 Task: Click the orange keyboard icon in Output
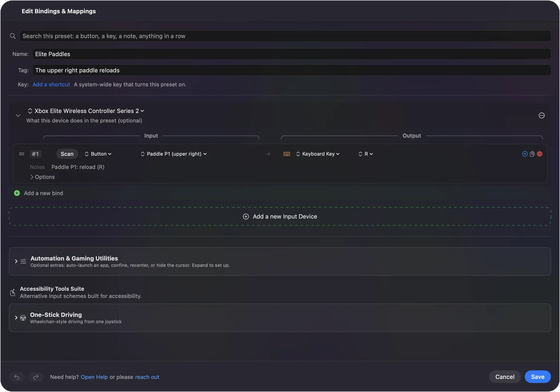click(x=287, y=154)
